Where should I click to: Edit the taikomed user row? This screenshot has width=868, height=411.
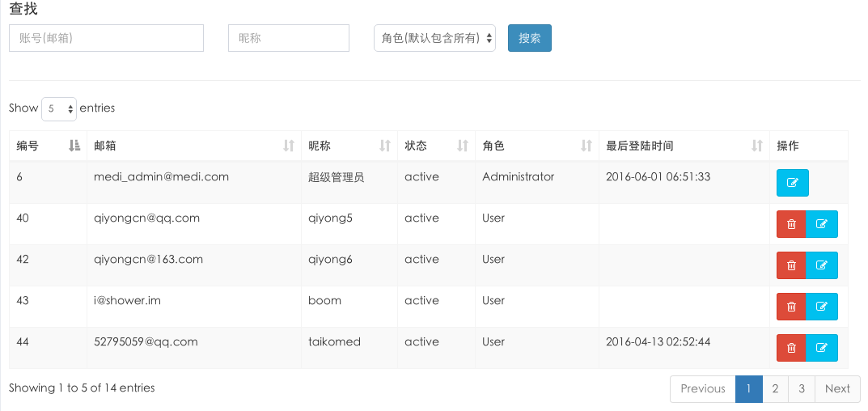click(822, 348)
